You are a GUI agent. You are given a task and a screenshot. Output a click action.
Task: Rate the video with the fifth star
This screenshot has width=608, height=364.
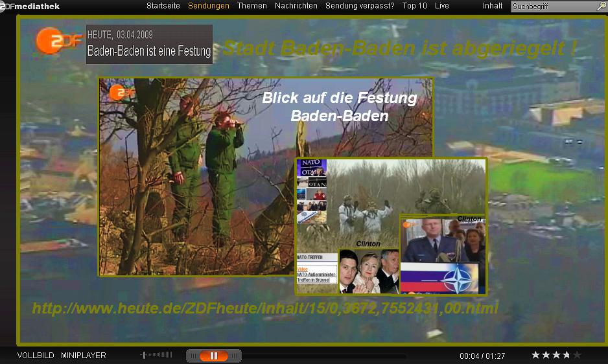[578, 355]
